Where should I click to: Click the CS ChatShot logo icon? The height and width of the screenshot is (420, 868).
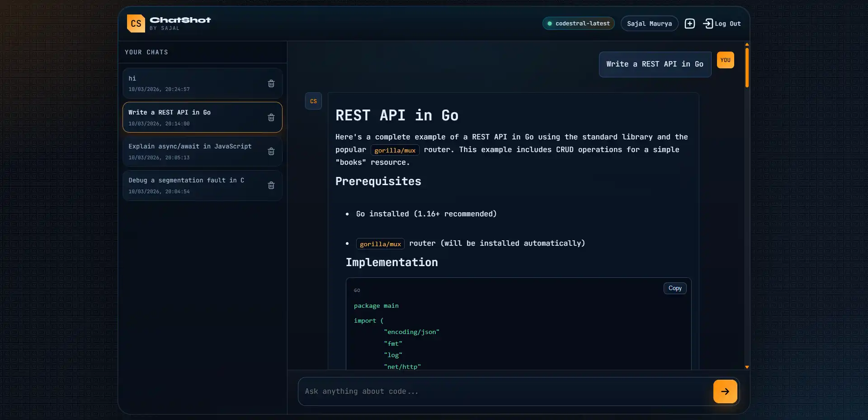coord(136,24)
